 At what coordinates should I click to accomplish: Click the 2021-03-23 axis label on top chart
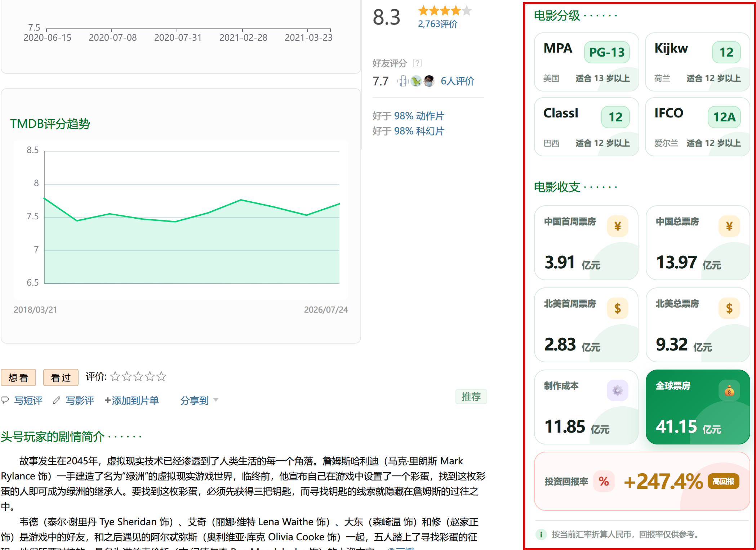click(x=308, y=37)
